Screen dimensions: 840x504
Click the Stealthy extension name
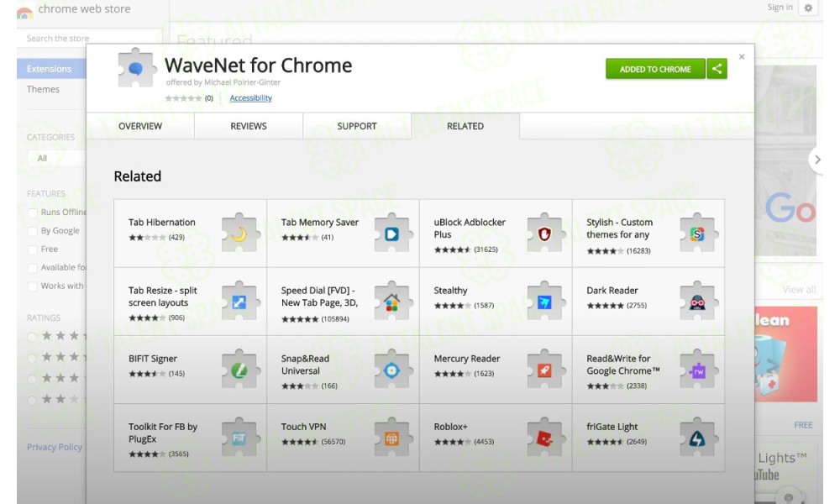coord(450,291)
